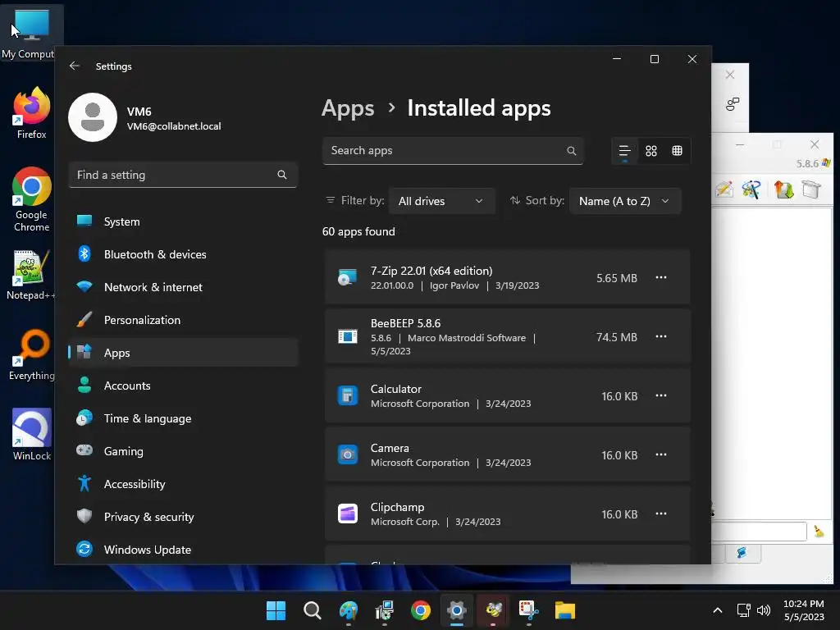
Task: Open Google Chrome desktop shortcut
Action: pyautogui.click(x=32, y=199)
